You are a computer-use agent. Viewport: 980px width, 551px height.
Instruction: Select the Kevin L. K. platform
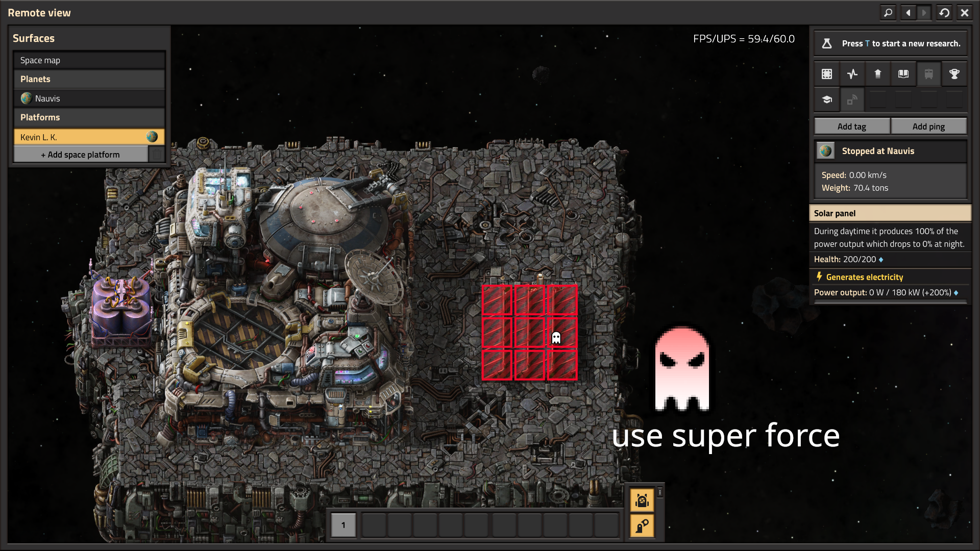tap(89, 137)
